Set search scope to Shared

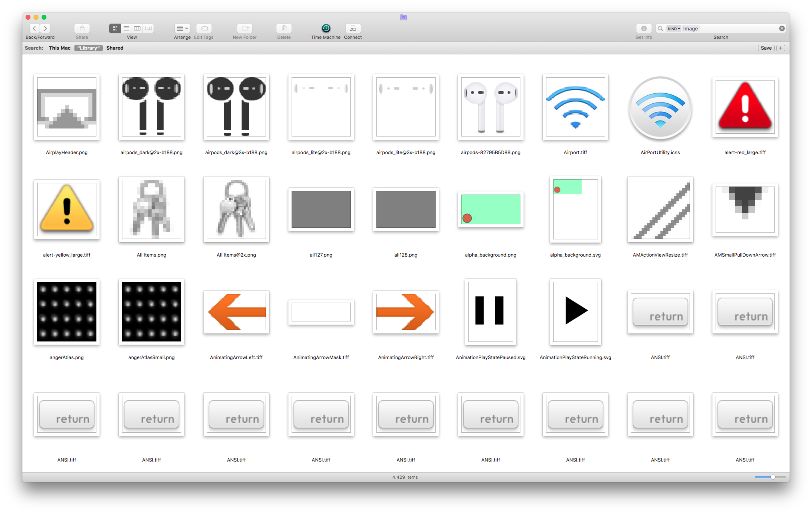[x=115, y=48]
